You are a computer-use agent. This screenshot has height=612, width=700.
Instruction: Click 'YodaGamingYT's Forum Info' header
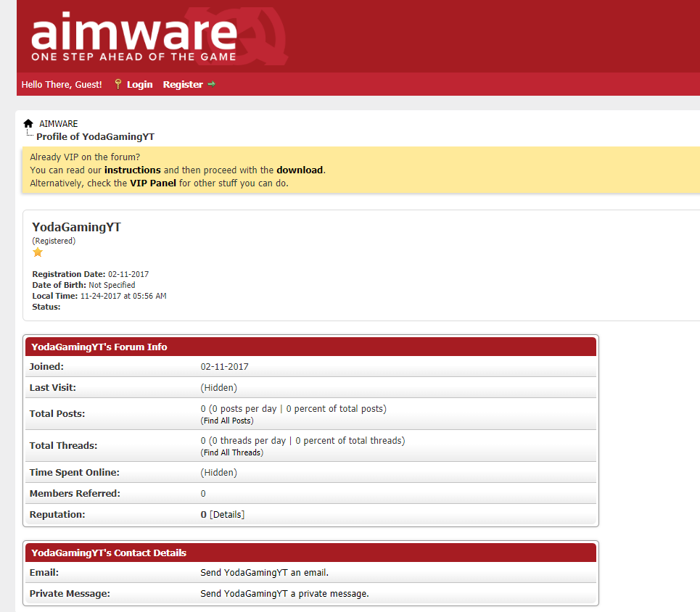click(x=99, y=347)
